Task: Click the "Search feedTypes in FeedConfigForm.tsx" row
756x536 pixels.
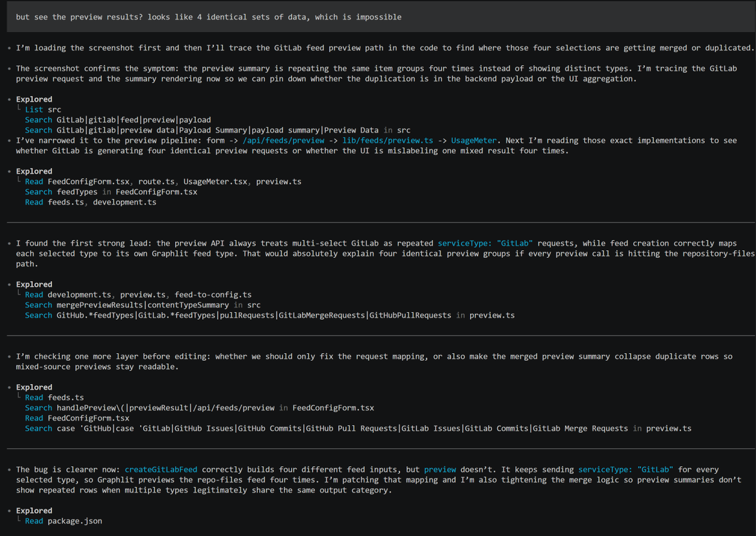Action: point(111,192)
